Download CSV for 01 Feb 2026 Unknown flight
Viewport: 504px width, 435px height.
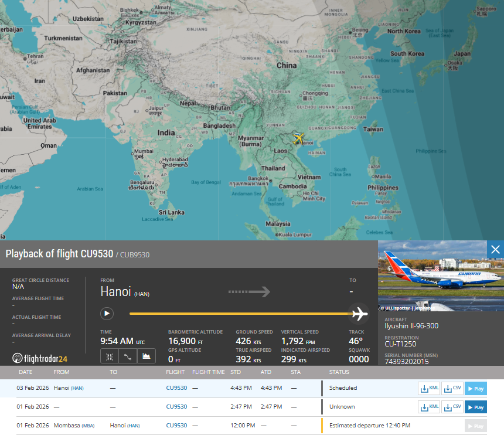point(452,407)
